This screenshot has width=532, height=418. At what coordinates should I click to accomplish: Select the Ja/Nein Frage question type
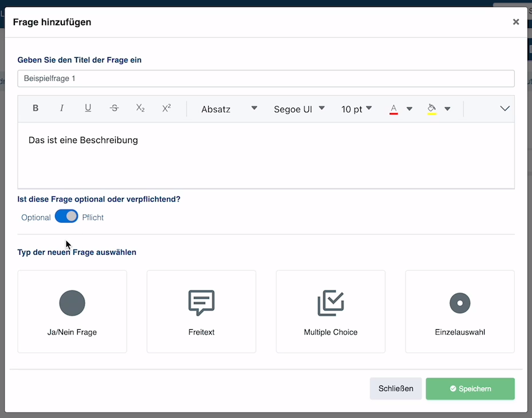pyautogui.click(x=72, y=311)
